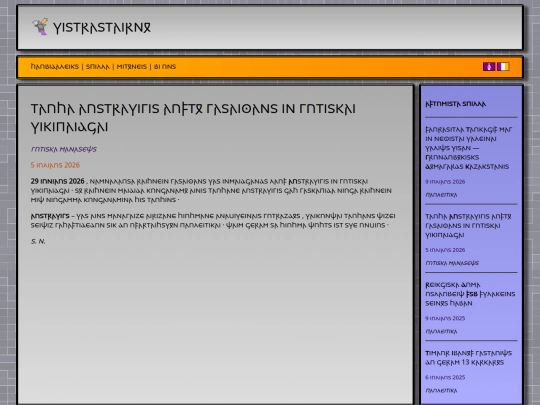
Task: Click the 'S. N.' author signature
Action: tap(38, 241)
